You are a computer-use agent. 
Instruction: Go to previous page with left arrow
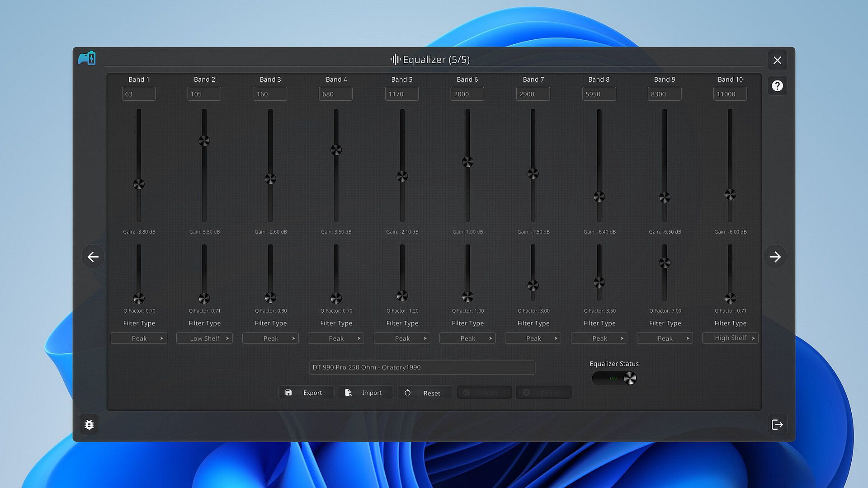(x=93, y=257)
